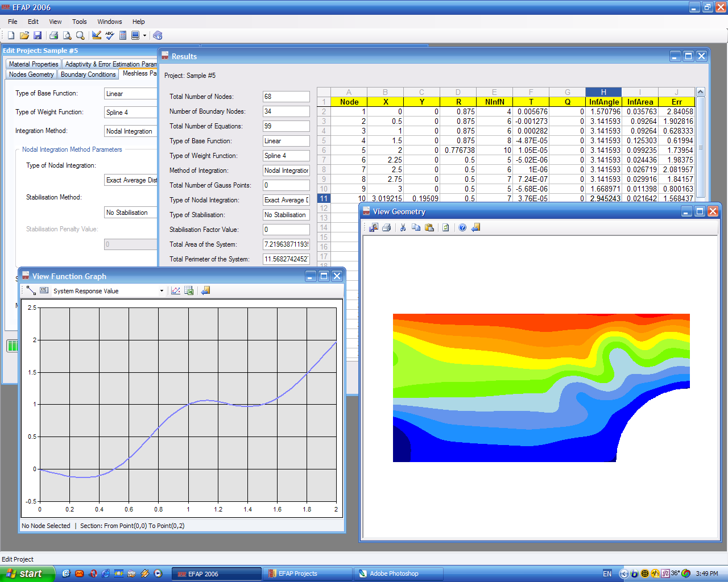This screenshot has width=728, height=582.
Task: Open the Tools menu
Action: pos(79,22)
